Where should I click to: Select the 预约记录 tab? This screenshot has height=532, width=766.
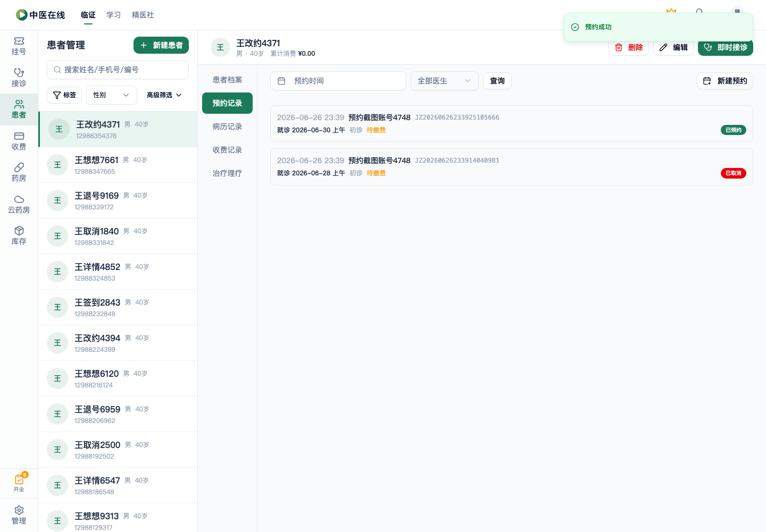[227, 103]
